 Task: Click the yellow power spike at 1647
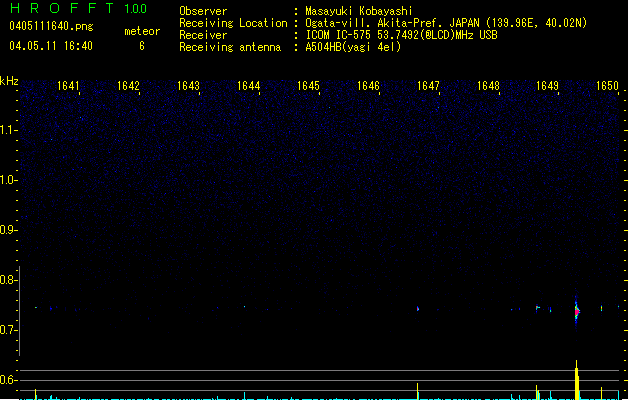[x=418, y=391]
